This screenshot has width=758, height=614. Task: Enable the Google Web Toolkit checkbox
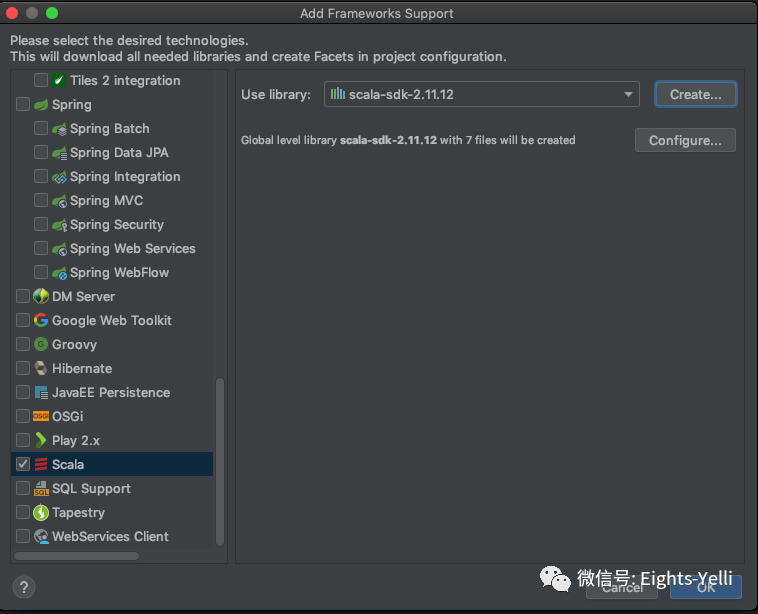tap(23, 320)
